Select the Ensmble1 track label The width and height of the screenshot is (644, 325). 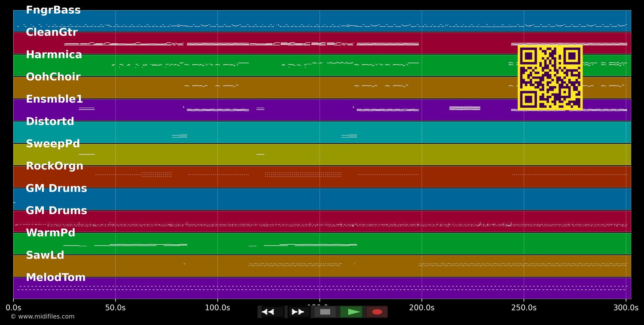(54, 100)
